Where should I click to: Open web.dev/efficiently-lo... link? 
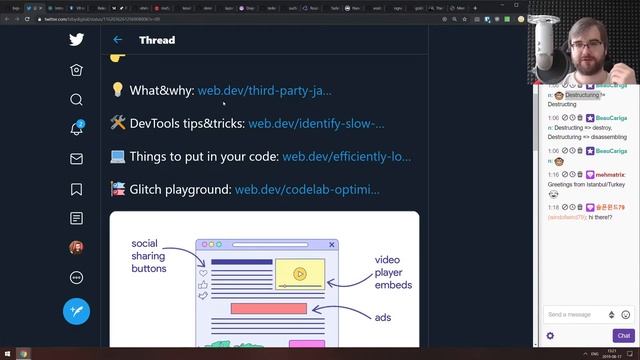click(x=347, y=157)
